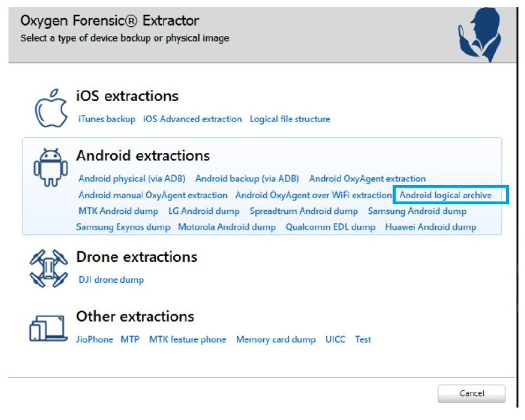Viewport: 525px width, 420px height.
Task: Choose Logical file structure option
Action: tap(290, 119)
